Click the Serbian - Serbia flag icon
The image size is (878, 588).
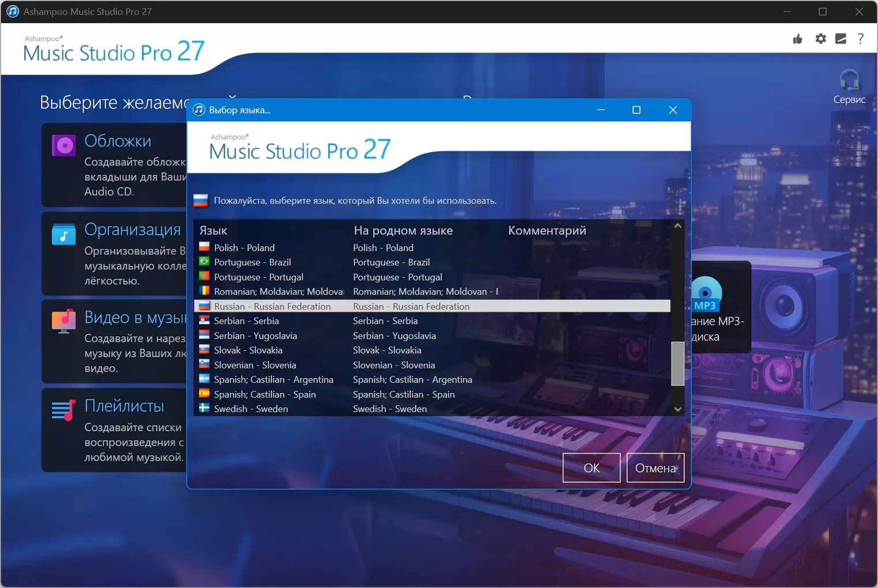204,321
